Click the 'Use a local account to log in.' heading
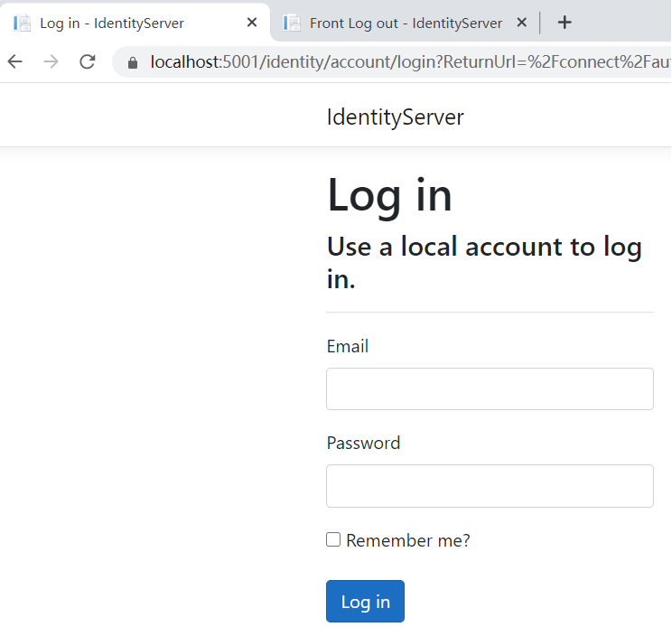This screenshot has width=672, height=627. (484, 262)
